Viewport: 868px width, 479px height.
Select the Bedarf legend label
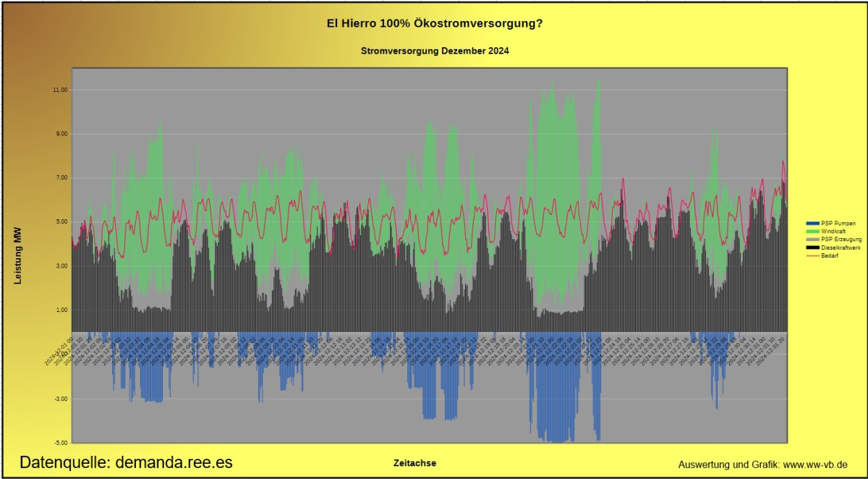[x=830, y=255]
